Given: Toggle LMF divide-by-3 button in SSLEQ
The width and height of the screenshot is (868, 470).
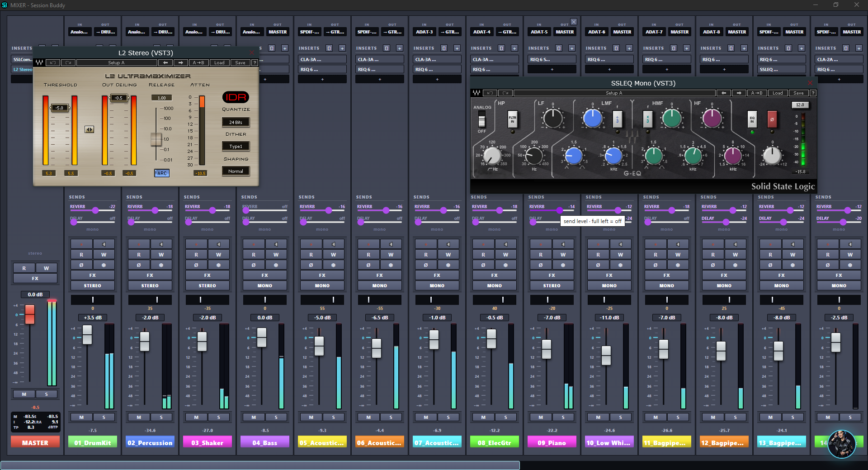Looking at the screenshot, I should 617,119.
